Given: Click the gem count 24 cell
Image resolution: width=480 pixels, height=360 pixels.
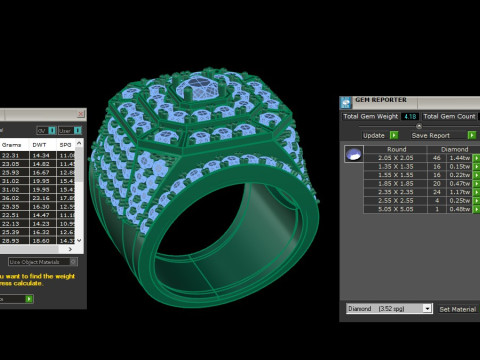Looking at the screenshot, I should [437, 192].
